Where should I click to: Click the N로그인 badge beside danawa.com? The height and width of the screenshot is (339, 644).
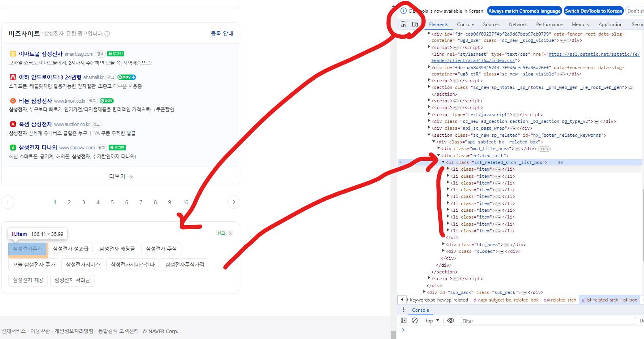point(117,147)
